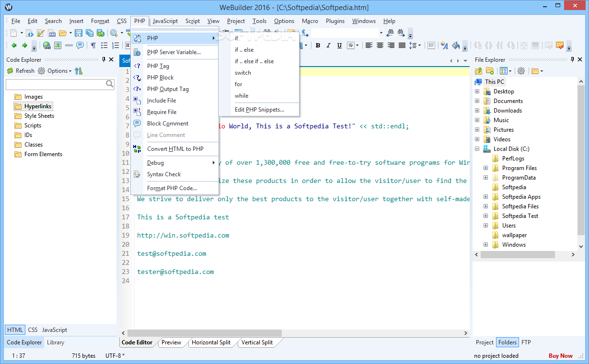This screenshot has height=364, width=589.
Task: Toggle Bold formatting
Action: pos(318,45)
